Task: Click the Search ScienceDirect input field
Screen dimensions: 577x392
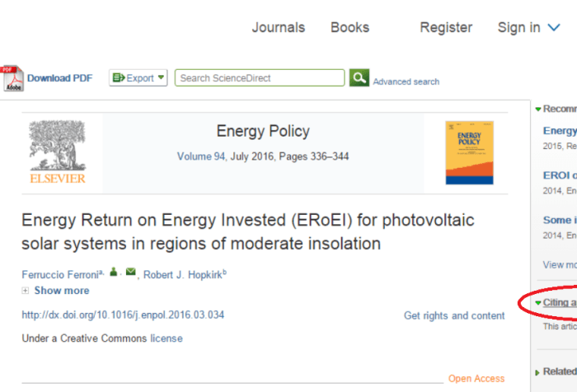Action: pyautogui.click(x=260, y=78)
